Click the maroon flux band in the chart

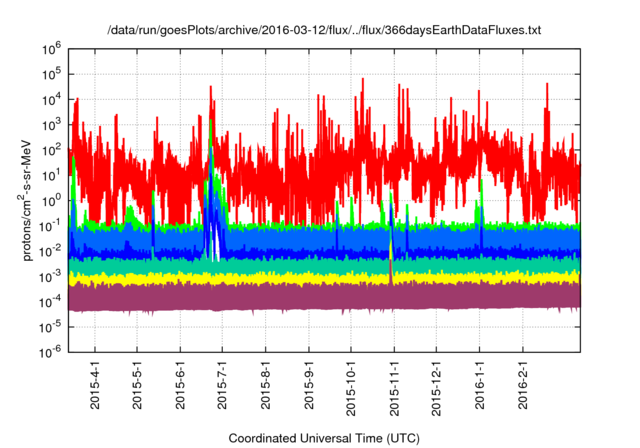pyautogui.click(x=324, y=297)
